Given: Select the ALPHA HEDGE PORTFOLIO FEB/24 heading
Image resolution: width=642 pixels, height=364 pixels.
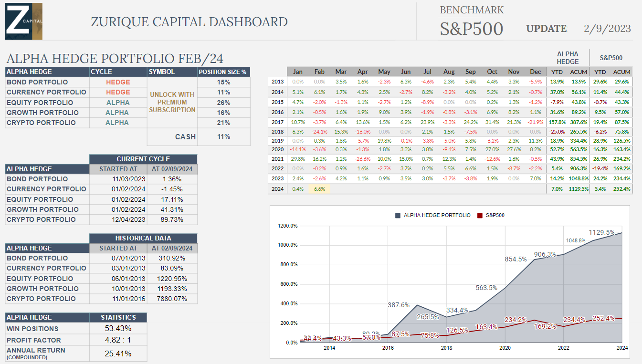Looking at the screenshot, I should coord(115,59).
